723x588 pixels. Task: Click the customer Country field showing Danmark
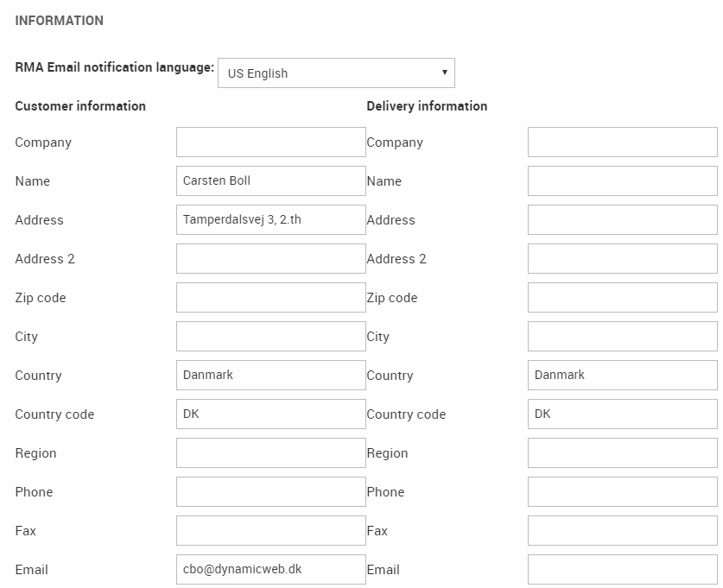tap(270, 376)
